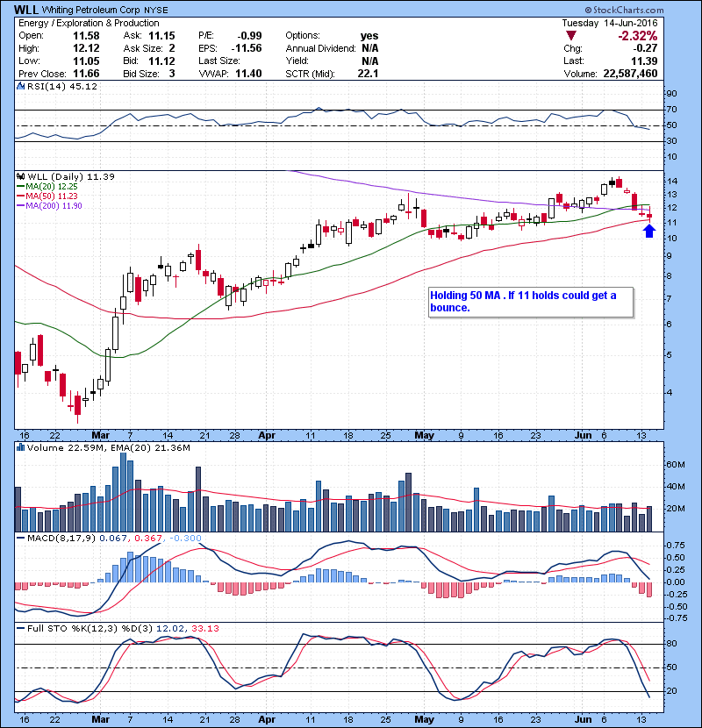The width and height of the screenshot is (702, 728).
Task: Click the 14 tick on price axis
Action: click(672, 181)
